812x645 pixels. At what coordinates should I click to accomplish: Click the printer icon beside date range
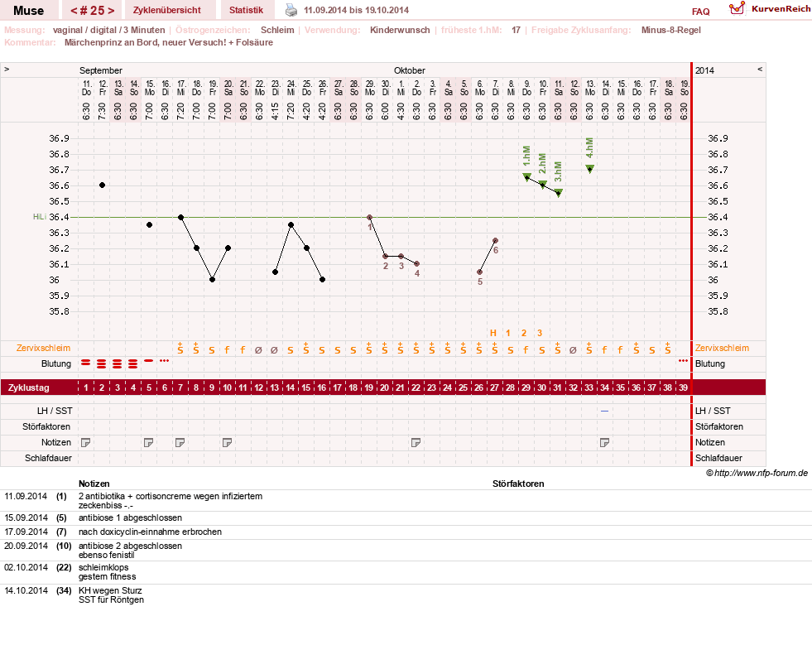[291, 10]
